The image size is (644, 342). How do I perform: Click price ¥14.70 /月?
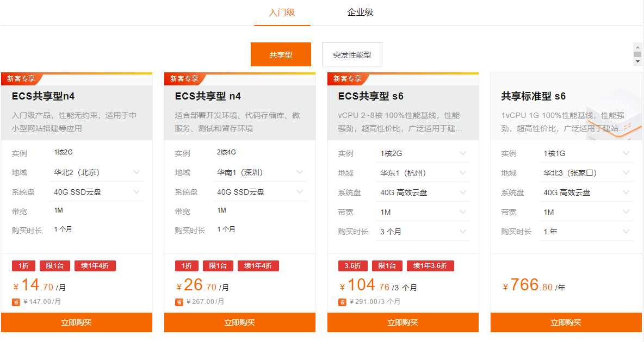pos(39,285)
